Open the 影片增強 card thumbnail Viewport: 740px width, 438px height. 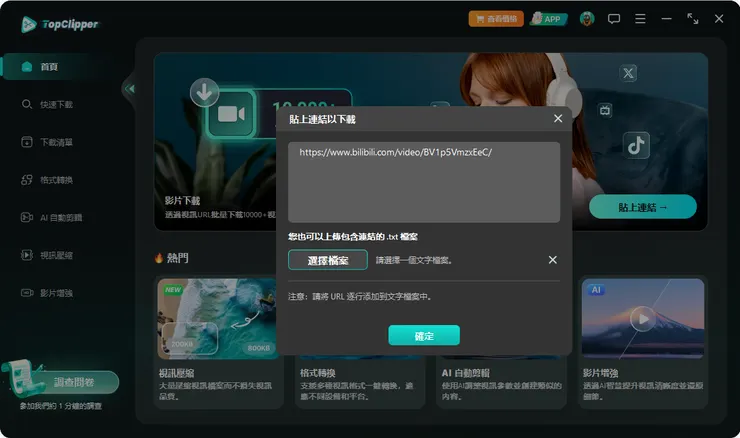[x=643, y=319]
